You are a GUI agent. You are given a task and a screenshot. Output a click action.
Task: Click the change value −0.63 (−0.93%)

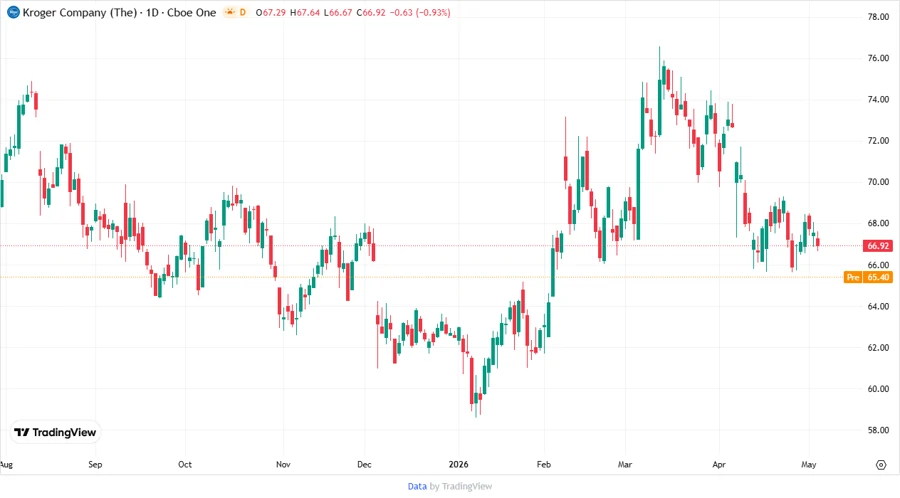(x=420, y=12)
